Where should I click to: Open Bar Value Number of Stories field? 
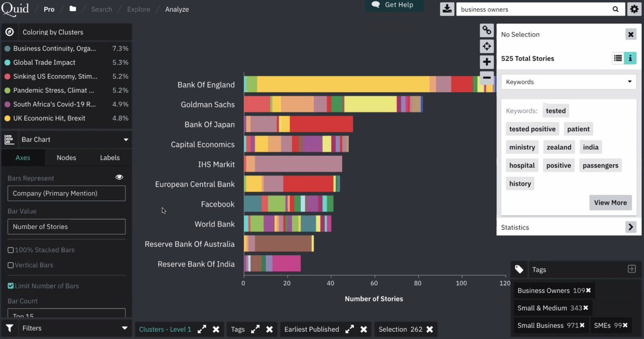click(67, 227)
